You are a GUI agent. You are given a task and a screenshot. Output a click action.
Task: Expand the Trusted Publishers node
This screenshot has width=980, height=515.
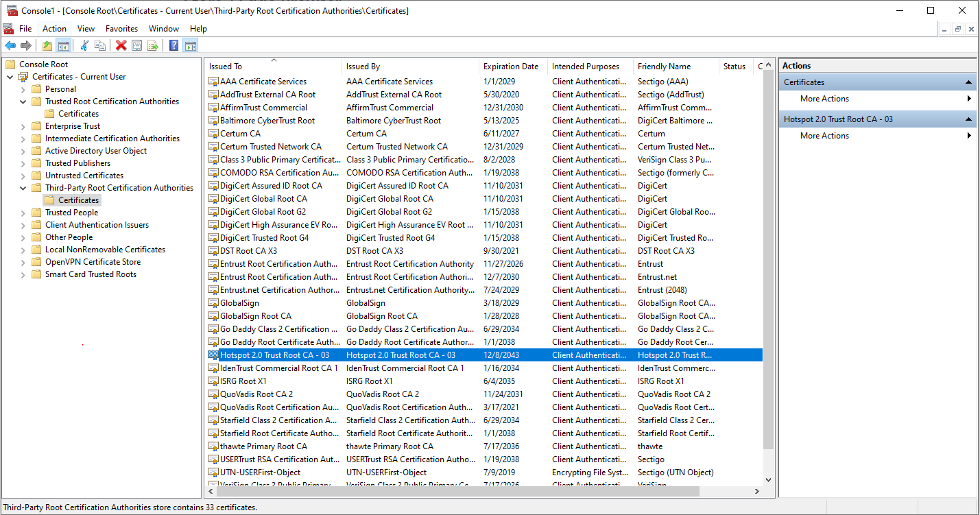click(23, 163)
